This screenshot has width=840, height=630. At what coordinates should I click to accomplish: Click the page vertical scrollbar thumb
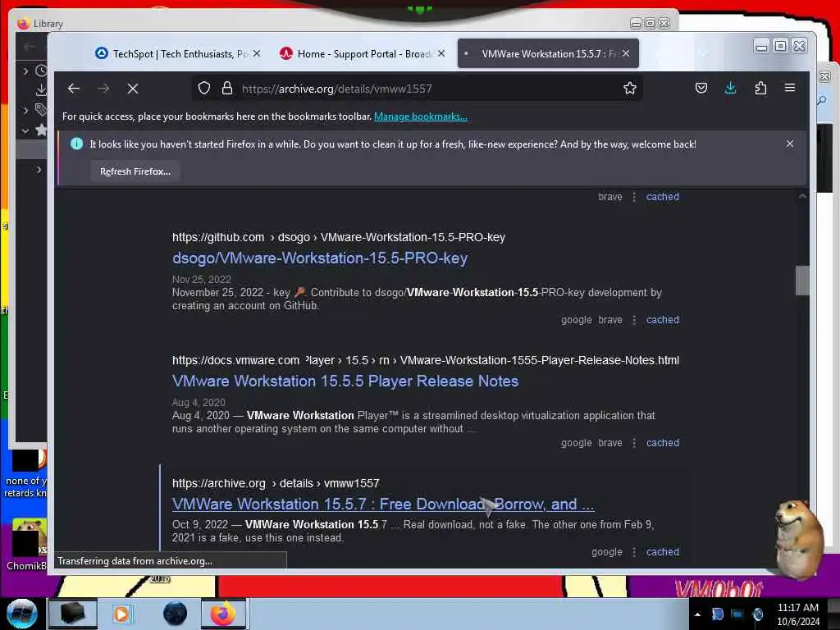[x=802, y=281]
